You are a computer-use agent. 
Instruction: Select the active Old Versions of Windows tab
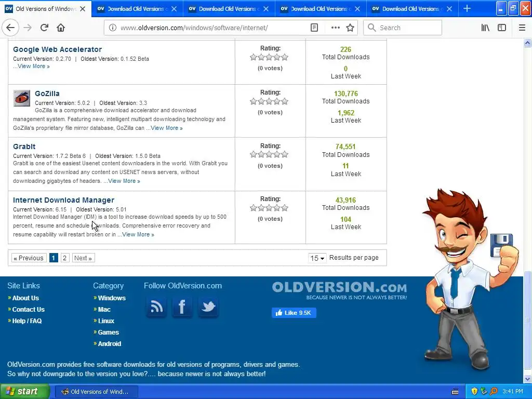pos(46,9)
